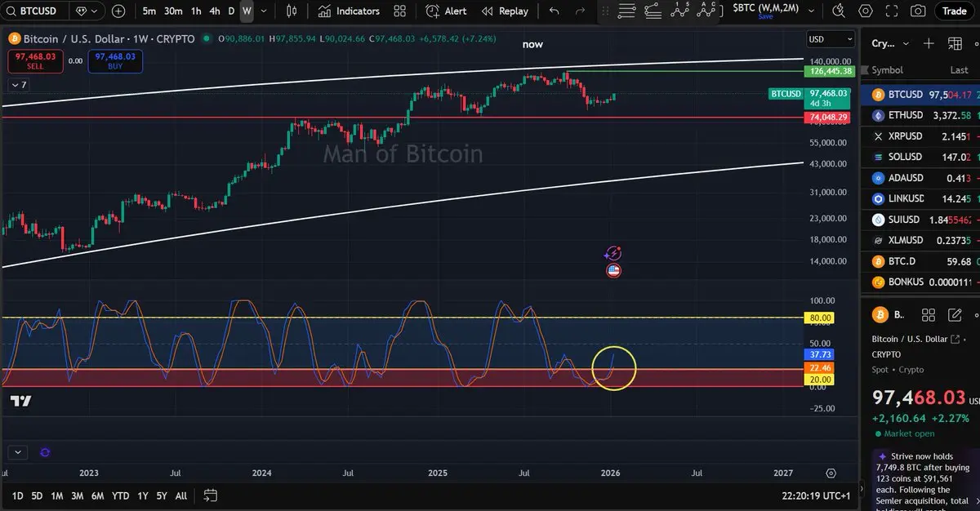Select ETHUSD in the watchlist
Screen dimensions: 980x511
tap(921, 115)
